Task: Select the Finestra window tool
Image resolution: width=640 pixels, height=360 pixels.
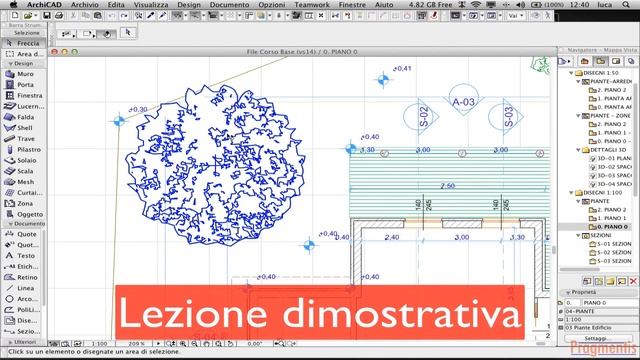Action: (24, 96)
